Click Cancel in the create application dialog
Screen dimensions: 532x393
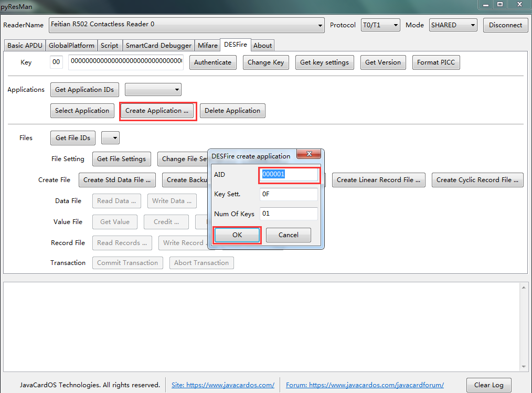pos(289,235)
